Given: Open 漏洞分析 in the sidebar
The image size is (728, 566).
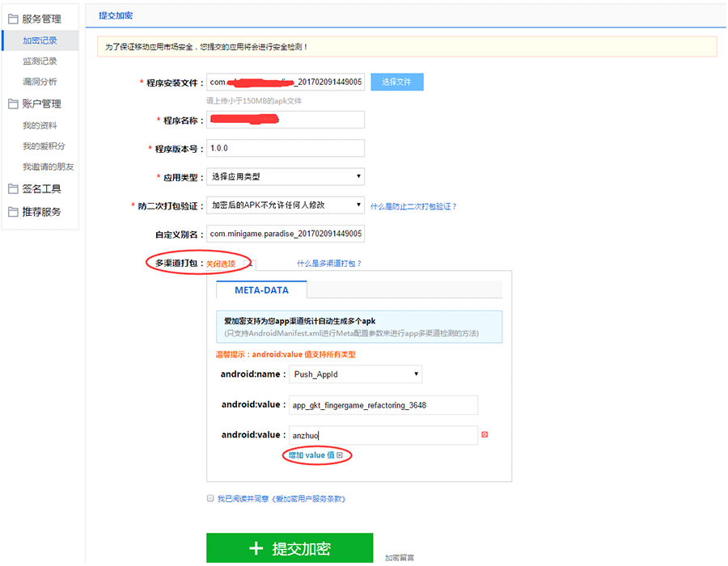Looking at the screenshot, I should point(40,82).
